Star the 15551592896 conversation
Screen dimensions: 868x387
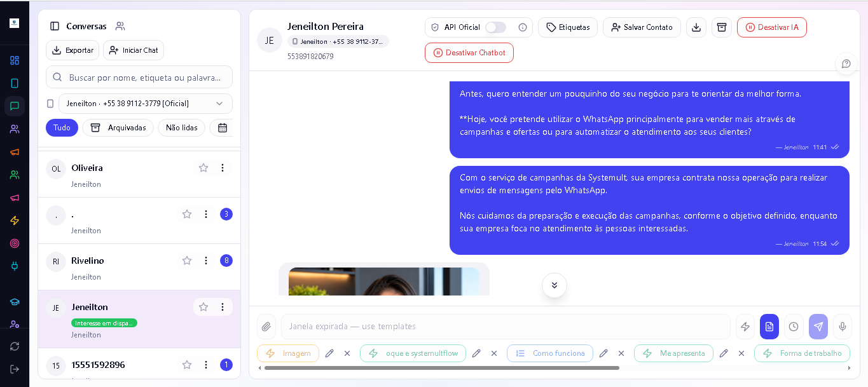pyautogui.click(x=187, y=365)
